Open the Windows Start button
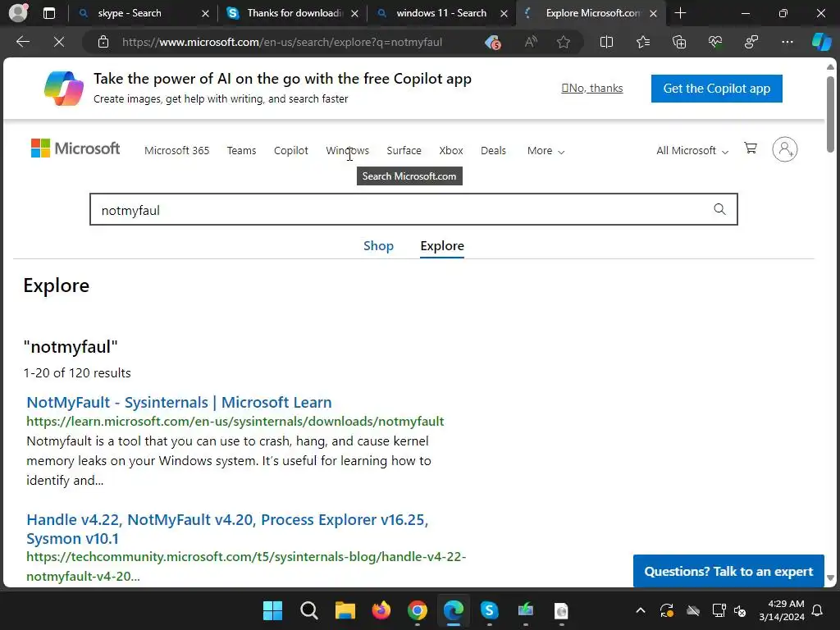Image resolution: width=840 pixels, height=630 pixels. pos(272,610)
